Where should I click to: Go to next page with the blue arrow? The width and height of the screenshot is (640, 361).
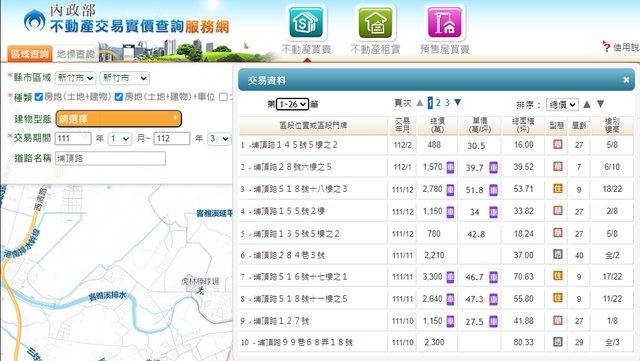pyautogui.click(x=458, y=103)
